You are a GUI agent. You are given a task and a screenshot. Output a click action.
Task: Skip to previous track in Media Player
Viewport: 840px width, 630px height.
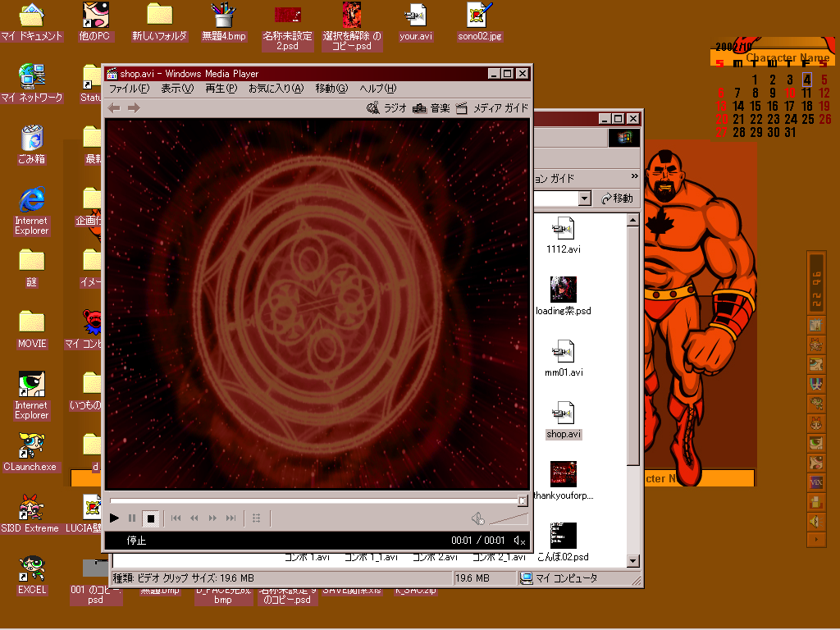pyautogui.click(x=176, y=518)
